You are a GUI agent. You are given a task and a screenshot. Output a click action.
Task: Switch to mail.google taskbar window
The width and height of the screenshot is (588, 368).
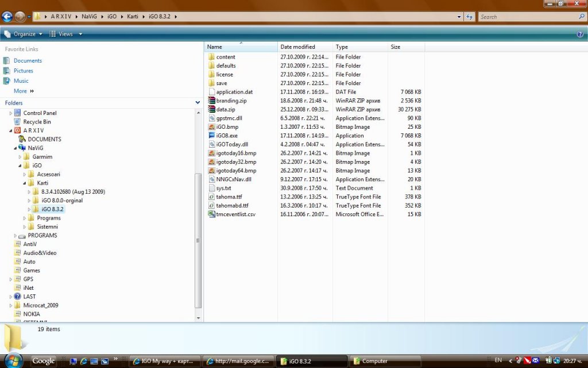[x=238, y=361]
